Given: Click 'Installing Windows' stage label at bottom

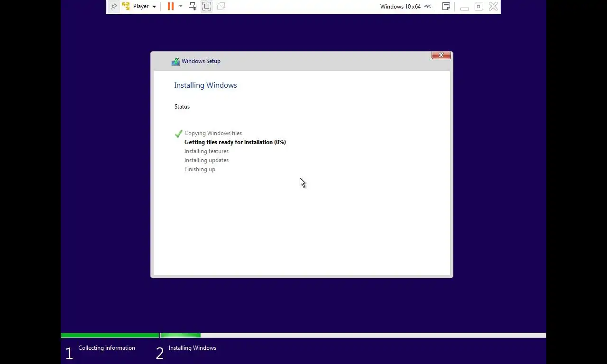Looking at the screenshot, I should coord(193,348).
